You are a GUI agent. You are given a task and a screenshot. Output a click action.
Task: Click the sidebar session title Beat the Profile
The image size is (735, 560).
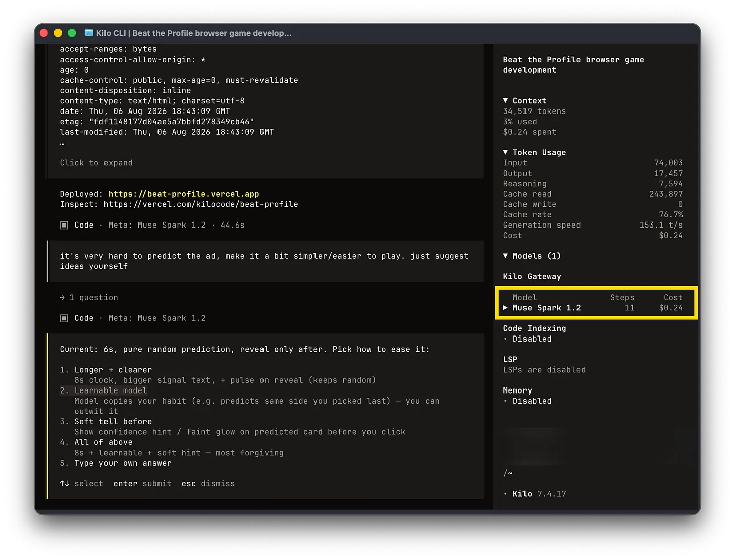(573, 65)
